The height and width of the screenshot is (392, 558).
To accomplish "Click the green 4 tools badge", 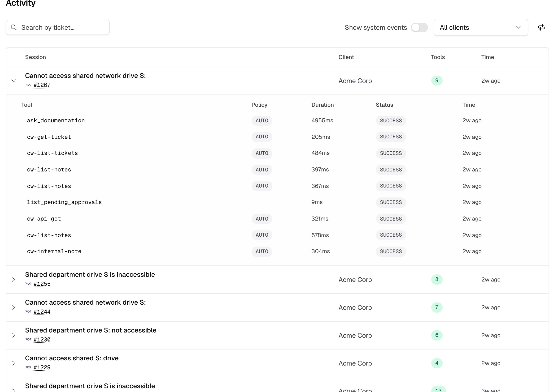I will coord(436,363).
